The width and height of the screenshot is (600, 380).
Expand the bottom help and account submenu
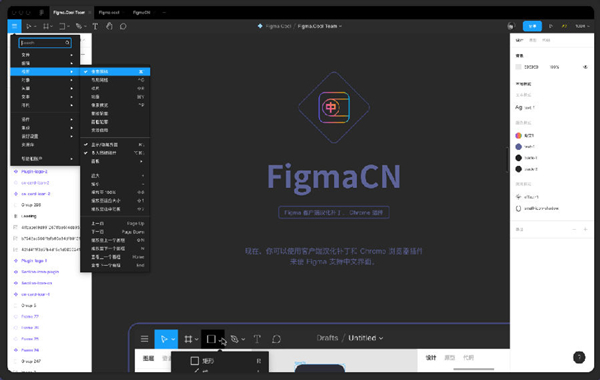click(x=45, y=159)
